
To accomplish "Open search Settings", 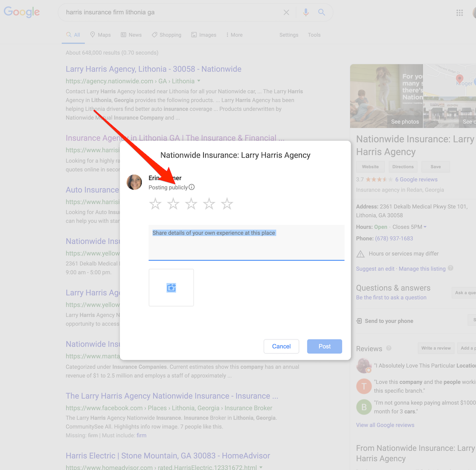I will coord(289,35).
